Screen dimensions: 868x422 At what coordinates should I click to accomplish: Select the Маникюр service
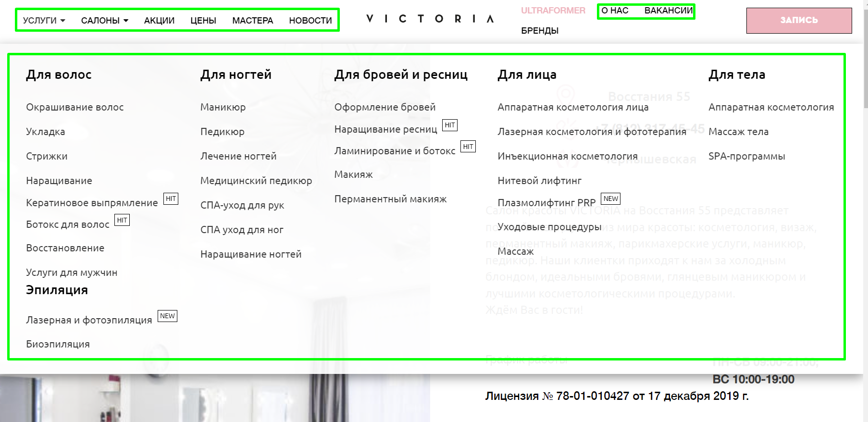click(223, 107)
